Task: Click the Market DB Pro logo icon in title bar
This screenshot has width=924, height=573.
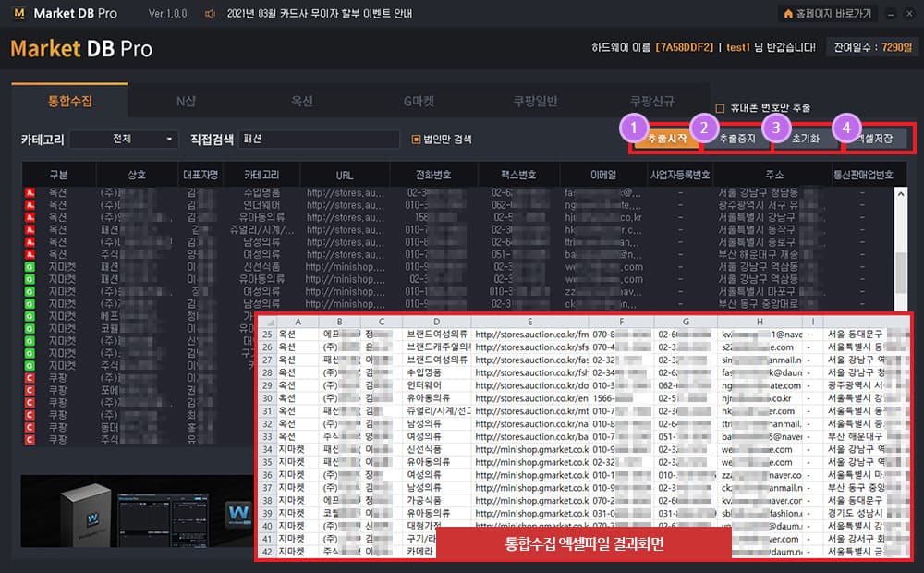Action: point(18,13)
